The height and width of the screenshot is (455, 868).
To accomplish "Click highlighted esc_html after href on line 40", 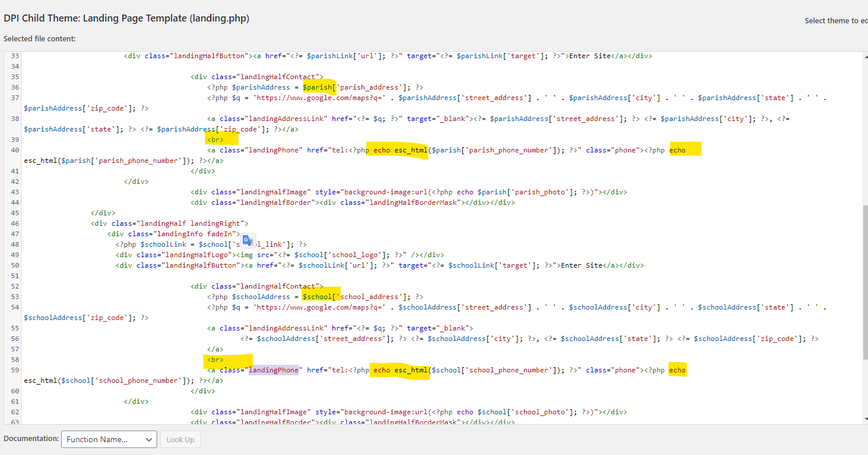I will 410,150.
